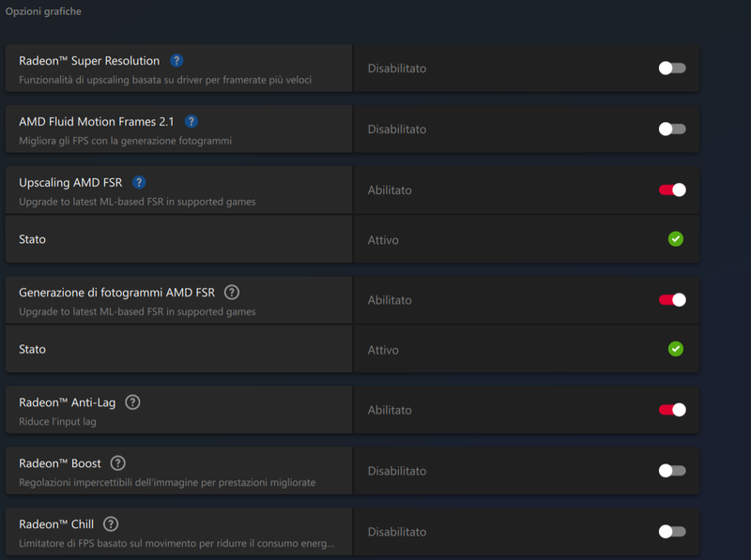Click Abilitato text for Upscaling AMD FSR
The width and height of the screenshot is (751, 560).
(x=390, y=190)
